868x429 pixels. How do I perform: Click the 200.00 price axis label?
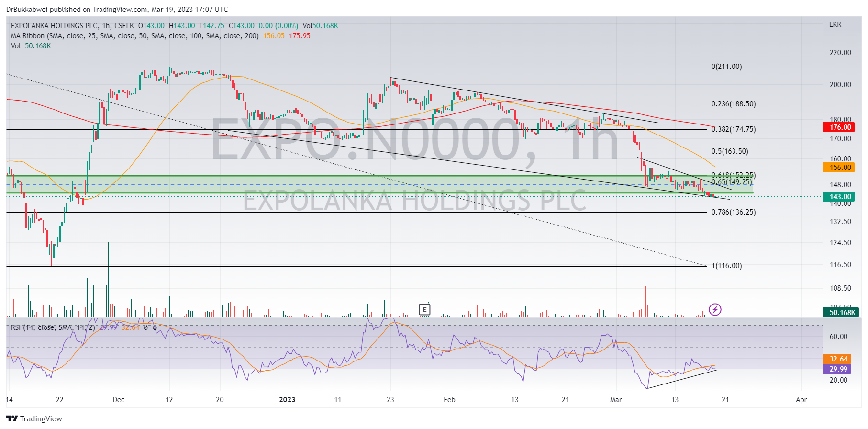[840, 85]
